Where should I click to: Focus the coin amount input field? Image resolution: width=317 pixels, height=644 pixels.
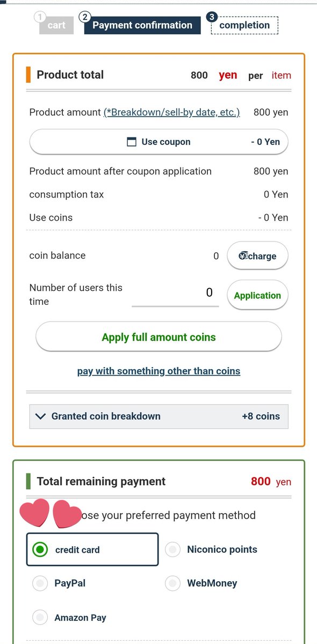pos(175,293)
